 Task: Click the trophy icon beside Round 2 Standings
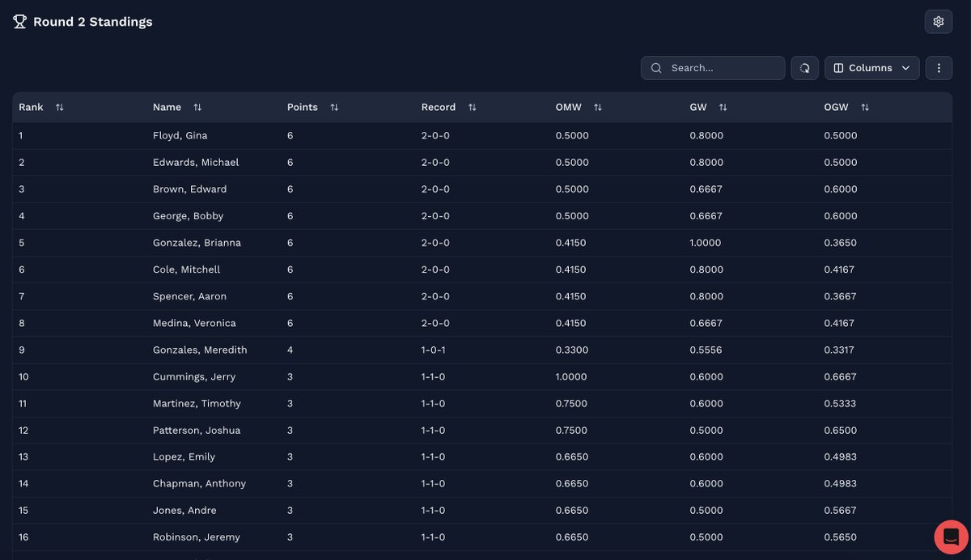[20, 22]
